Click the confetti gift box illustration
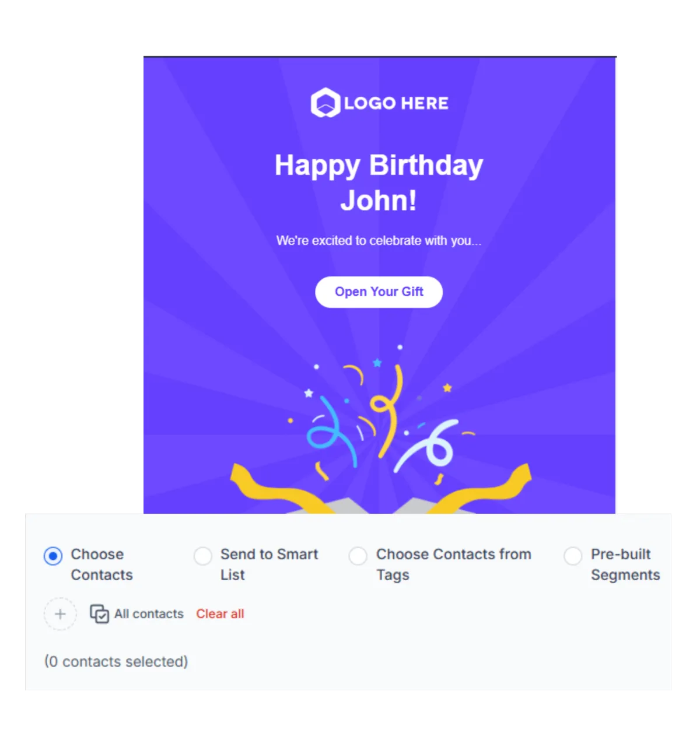Viewport: 700px width, 733px height. 380,429
